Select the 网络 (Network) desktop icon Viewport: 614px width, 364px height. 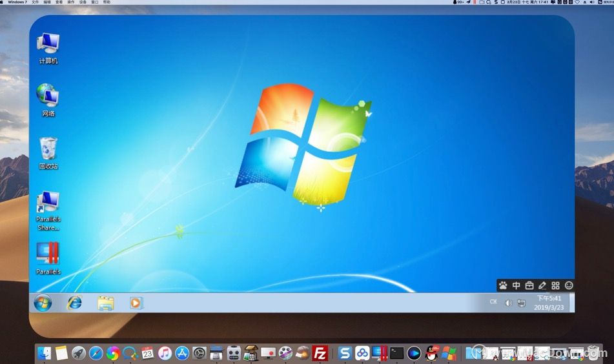pos(48,101)
